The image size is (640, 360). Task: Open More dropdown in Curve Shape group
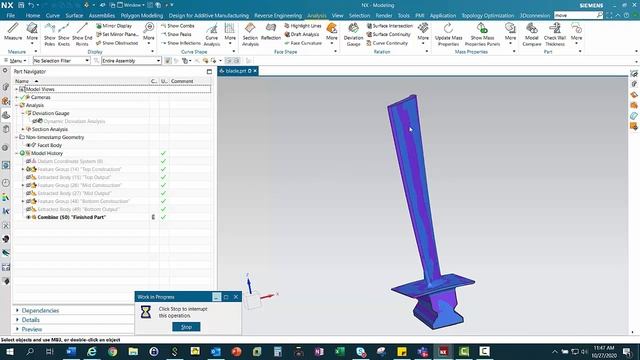(230, 33)
